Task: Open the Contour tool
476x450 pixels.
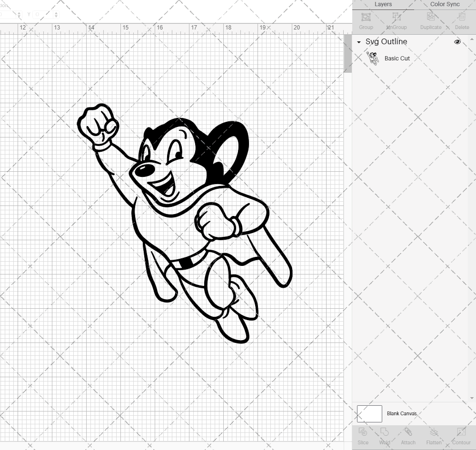Action: 460,436
